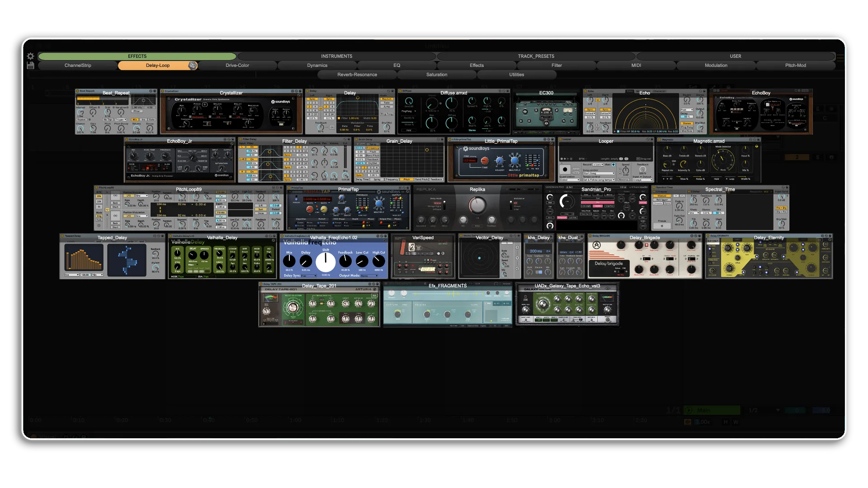Select the Saturation category tab
The width and height of the screenshot is (868, 488).
(437, 75)
